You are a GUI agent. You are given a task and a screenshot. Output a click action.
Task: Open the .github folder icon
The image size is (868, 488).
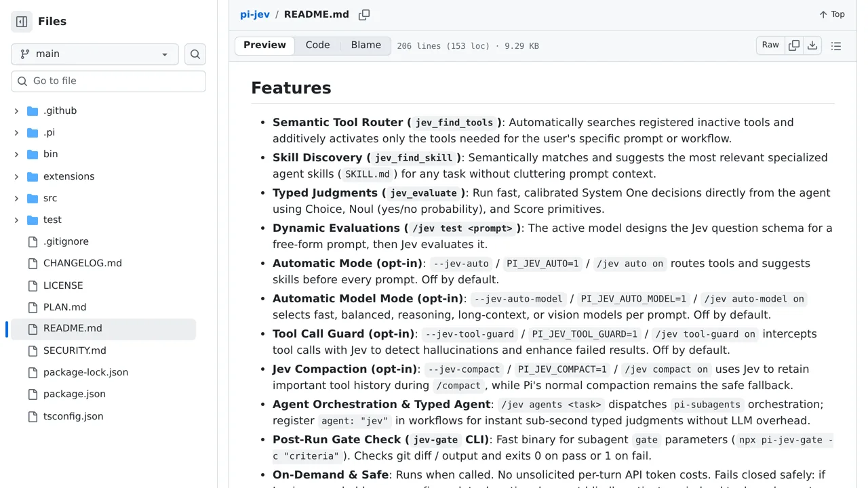click(x=33, y=111)
